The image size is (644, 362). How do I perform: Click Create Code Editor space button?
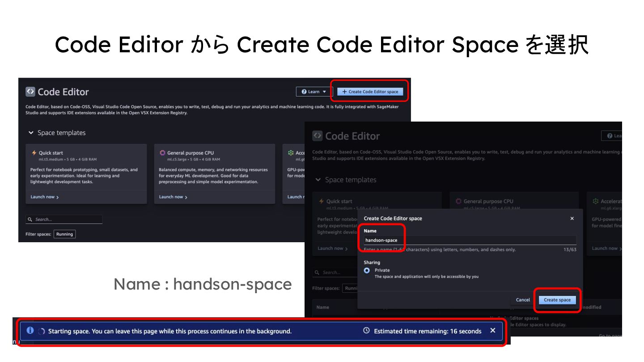tap(370, 92)
